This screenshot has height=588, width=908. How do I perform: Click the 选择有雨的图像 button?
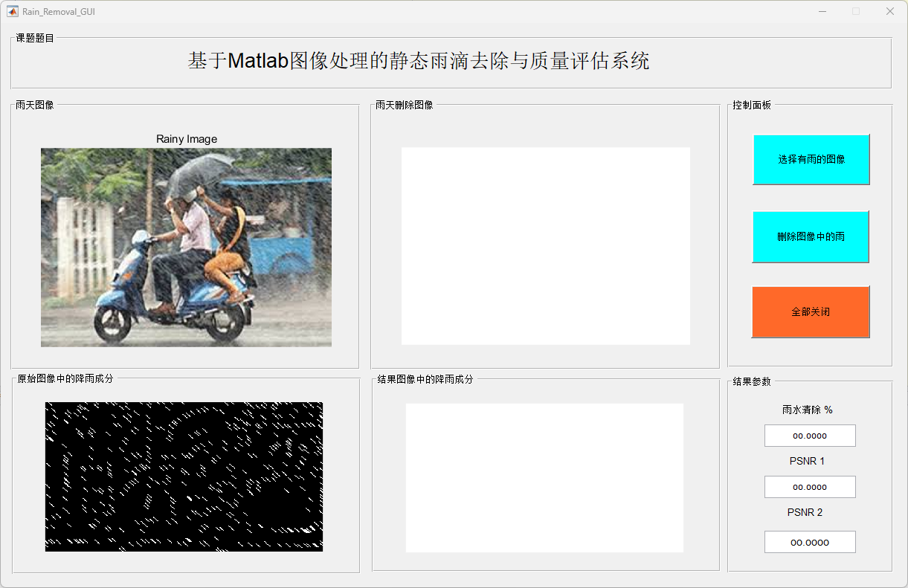point(811,159)
